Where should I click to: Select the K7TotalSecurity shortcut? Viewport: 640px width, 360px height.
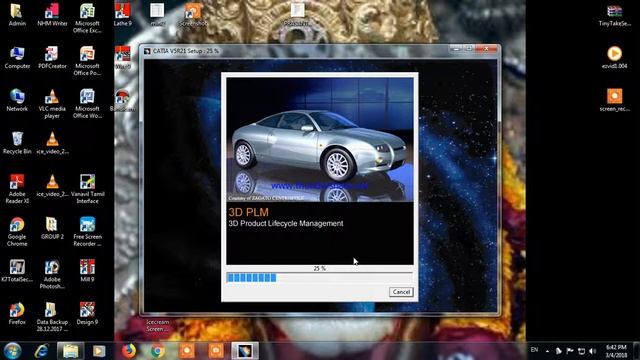[x=17, y=271]
